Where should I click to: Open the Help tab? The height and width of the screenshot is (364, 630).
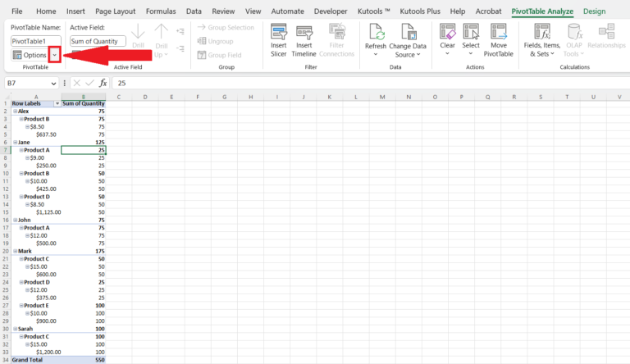coord(458,11)
